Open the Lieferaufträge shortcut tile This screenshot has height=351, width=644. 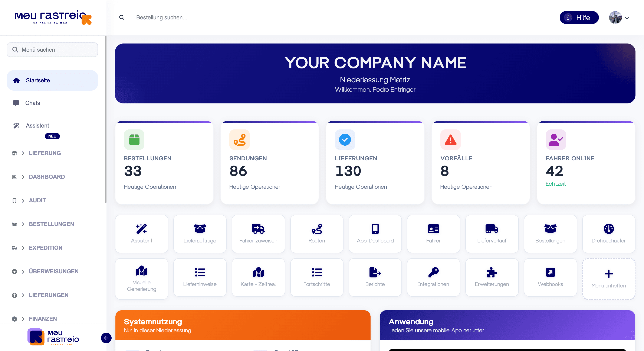(200, 234)
